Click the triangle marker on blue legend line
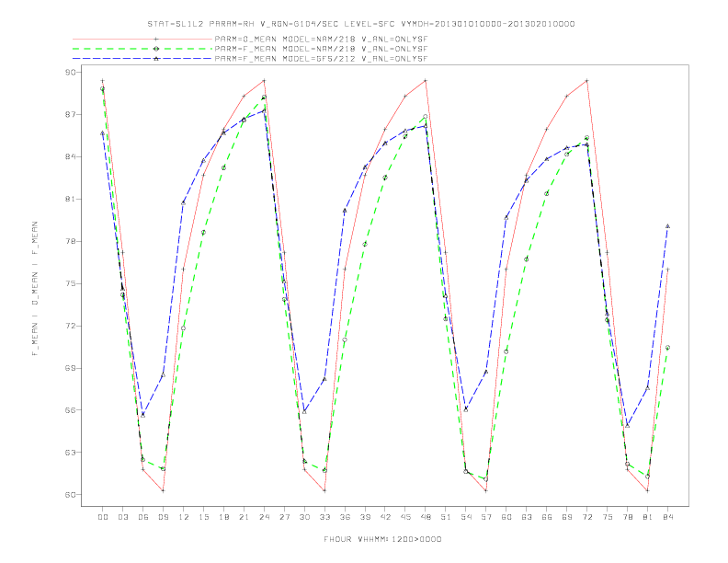 pos(156,59)
